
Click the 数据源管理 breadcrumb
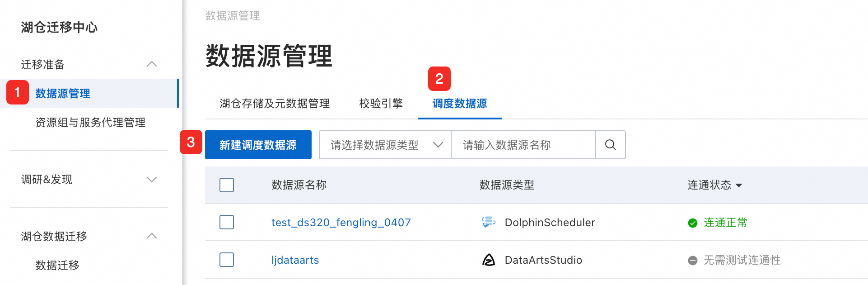233,16
